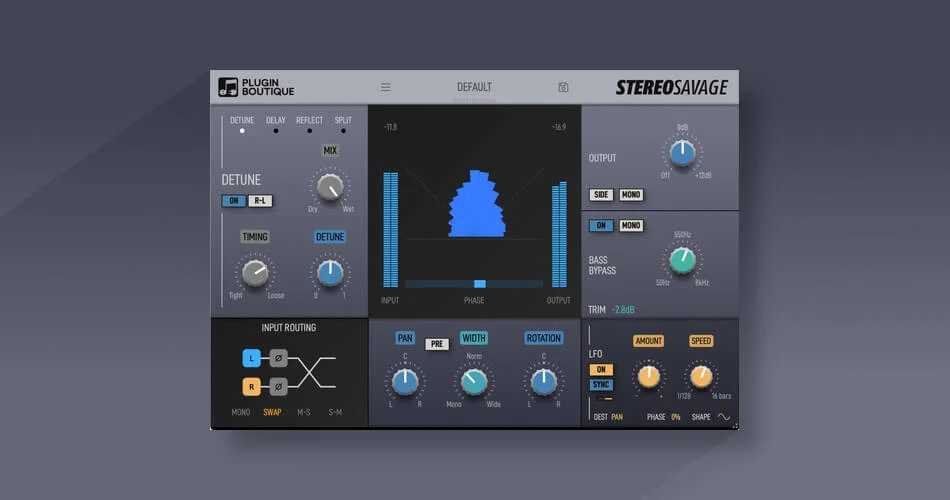Select S-M input routing
Viewport: 950px width, 500px height.
pyautogui.click(x=335, y=412)
